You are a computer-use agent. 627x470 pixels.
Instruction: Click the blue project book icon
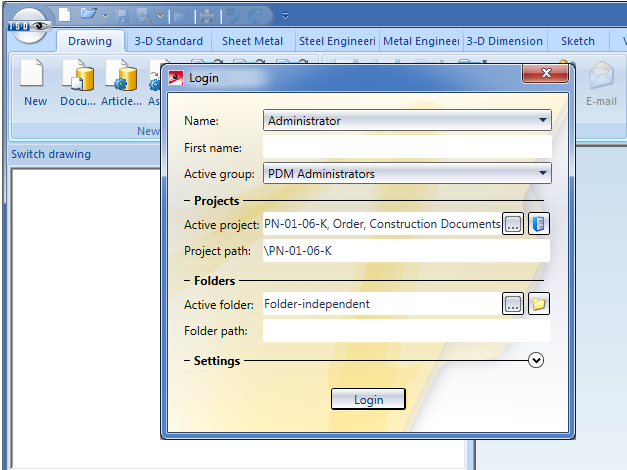pos(539,224)
